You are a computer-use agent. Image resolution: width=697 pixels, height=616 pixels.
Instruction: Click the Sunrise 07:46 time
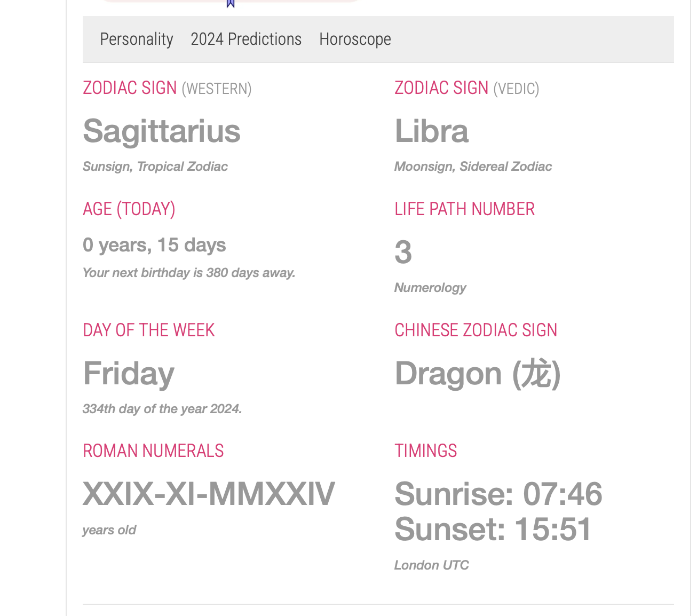click(498, 494)
